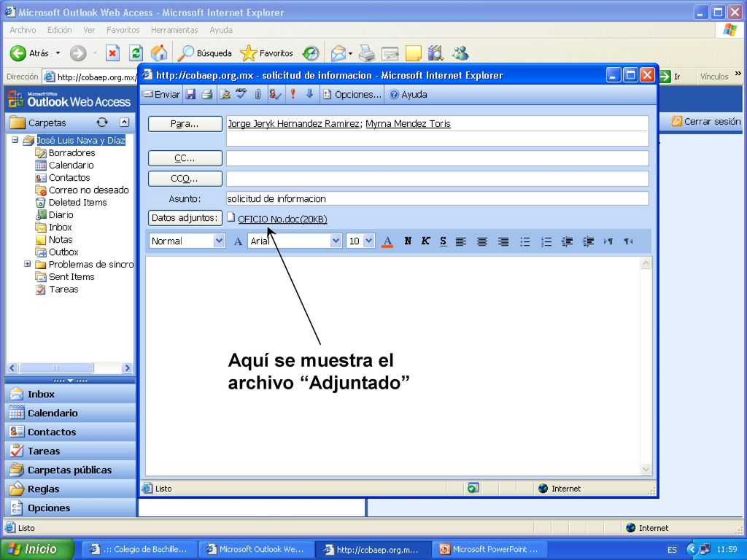This screenshot has height=560, width=747.
Task: Go to Carpetas públicas
Action: click(69, 470)
